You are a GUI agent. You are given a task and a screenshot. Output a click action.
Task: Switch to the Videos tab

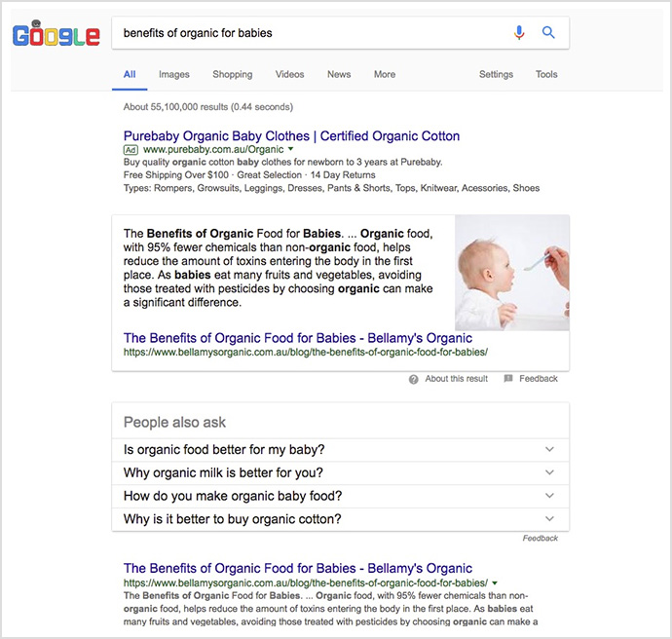pyautogui.click(x=289, y=75)
